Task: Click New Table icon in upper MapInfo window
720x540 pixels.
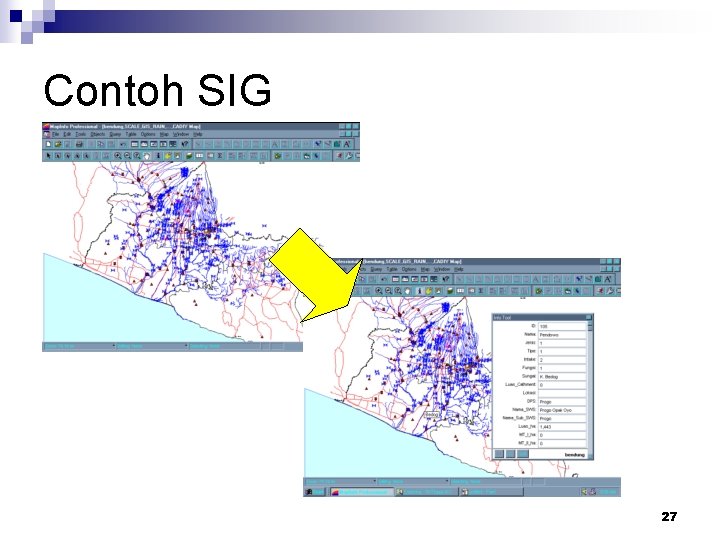Action: 48,144
